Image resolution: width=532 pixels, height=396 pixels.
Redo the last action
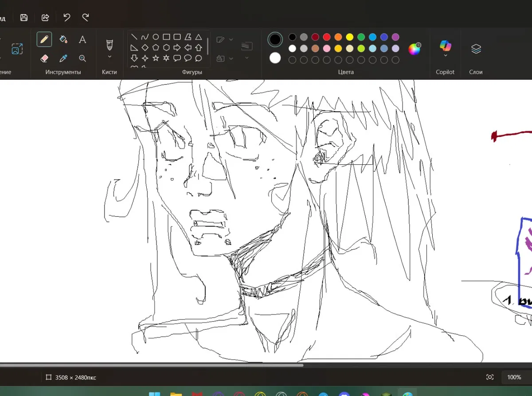point(86,17)
